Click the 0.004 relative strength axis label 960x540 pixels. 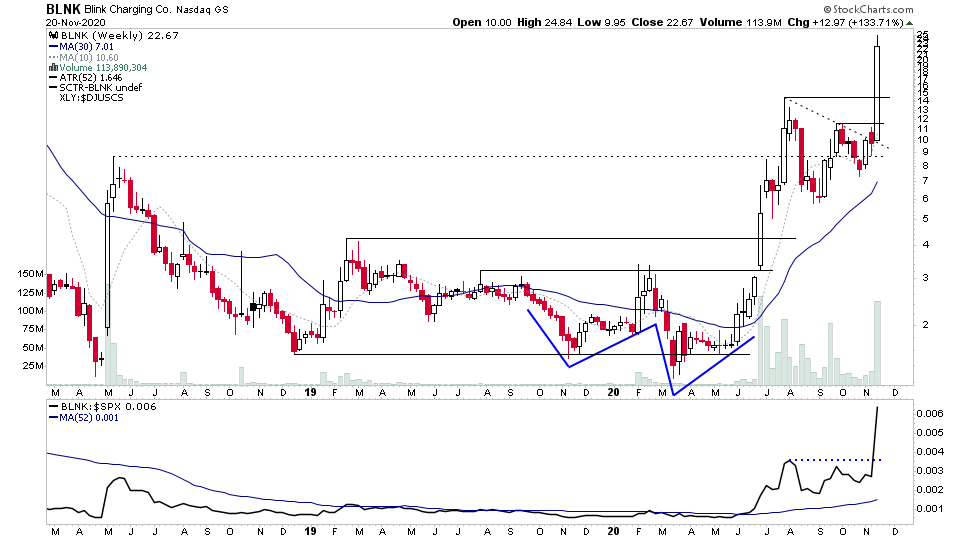929,452
